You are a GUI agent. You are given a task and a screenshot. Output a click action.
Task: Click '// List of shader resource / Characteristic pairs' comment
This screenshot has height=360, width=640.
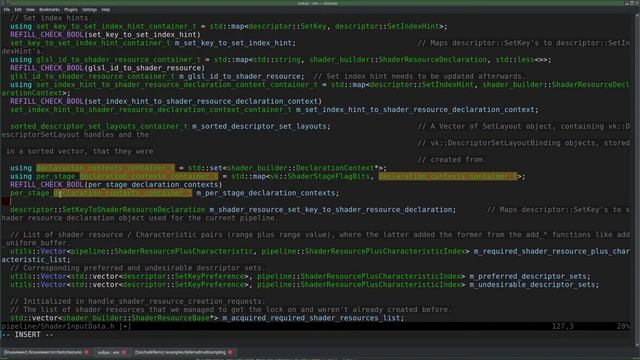320,235
